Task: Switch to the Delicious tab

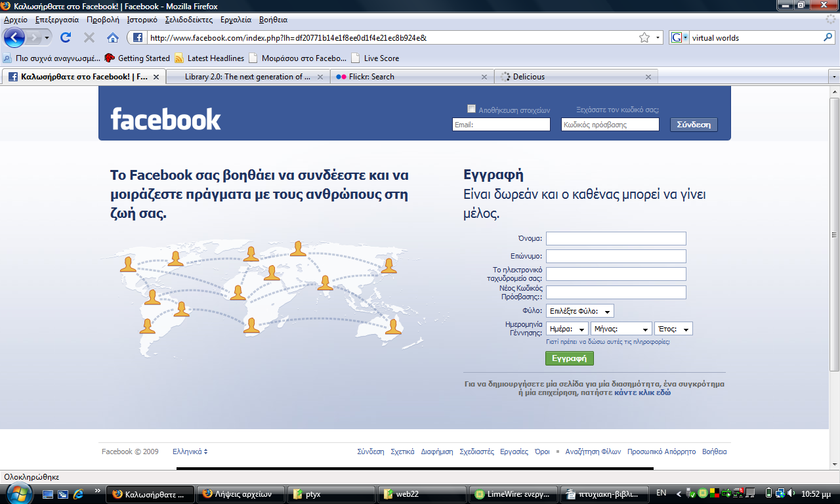Action: [x=576, y=77]
